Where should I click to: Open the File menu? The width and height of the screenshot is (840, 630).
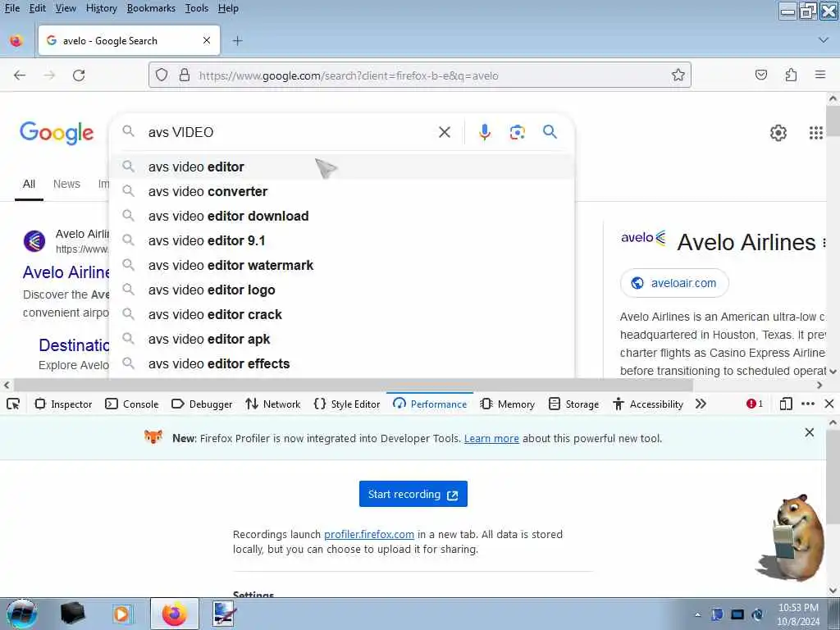point(11,8)
